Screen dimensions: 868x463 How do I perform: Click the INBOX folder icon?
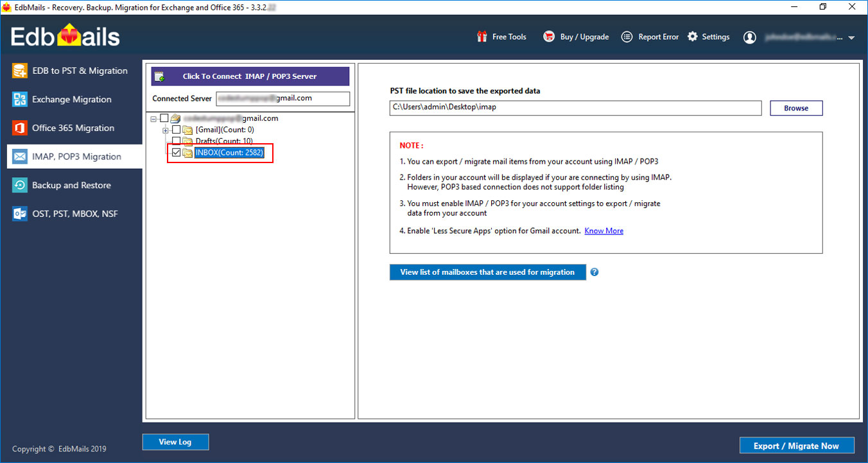(x=187, y=153)
